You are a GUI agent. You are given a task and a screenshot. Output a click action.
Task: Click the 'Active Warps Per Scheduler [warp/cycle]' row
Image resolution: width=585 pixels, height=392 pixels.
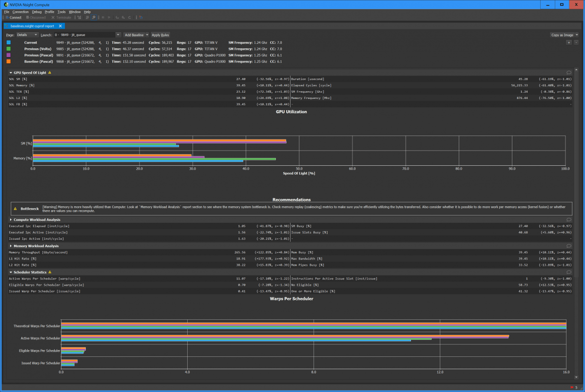[x=149, y=279]
